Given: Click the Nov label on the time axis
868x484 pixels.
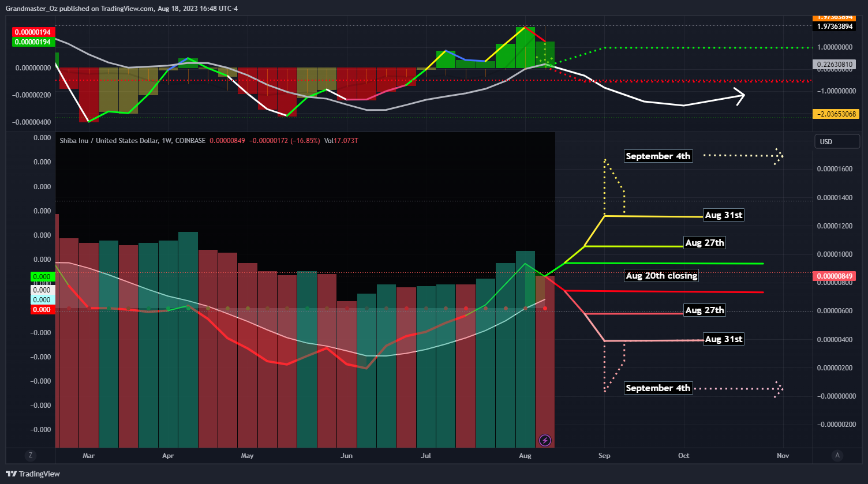Looking at the screenshot, I should (x=783, y=456).
